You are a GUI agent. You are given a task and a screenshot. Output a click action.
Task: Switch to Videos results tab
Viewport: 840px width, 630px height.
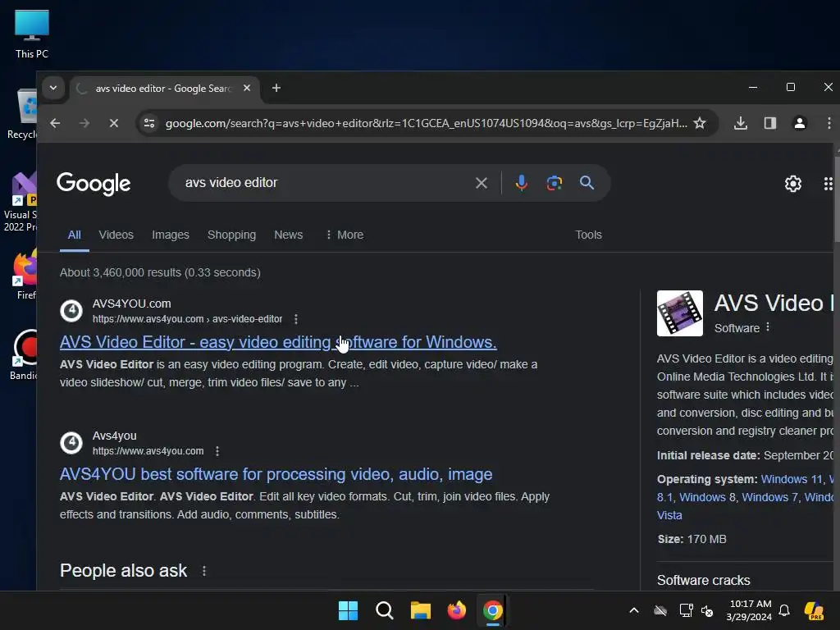(116, 235)
